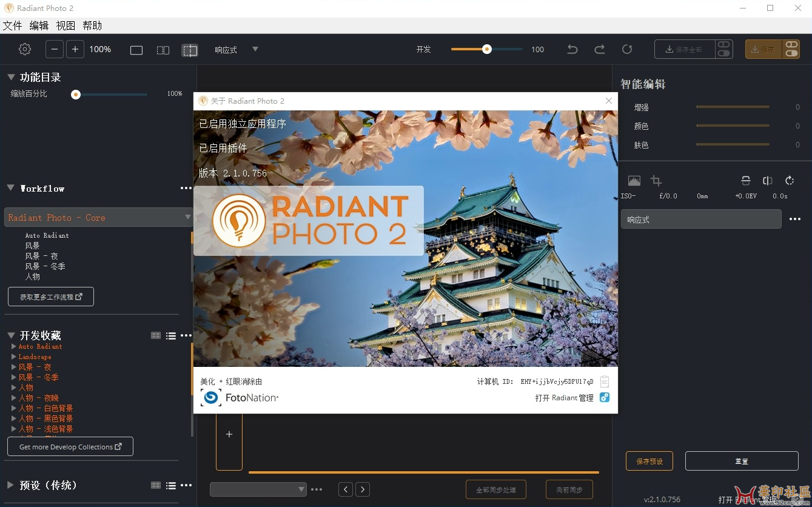Click the 颜色 slider track
The width and height of the screenshot is (812, 507).
click(x=733, y=126)
